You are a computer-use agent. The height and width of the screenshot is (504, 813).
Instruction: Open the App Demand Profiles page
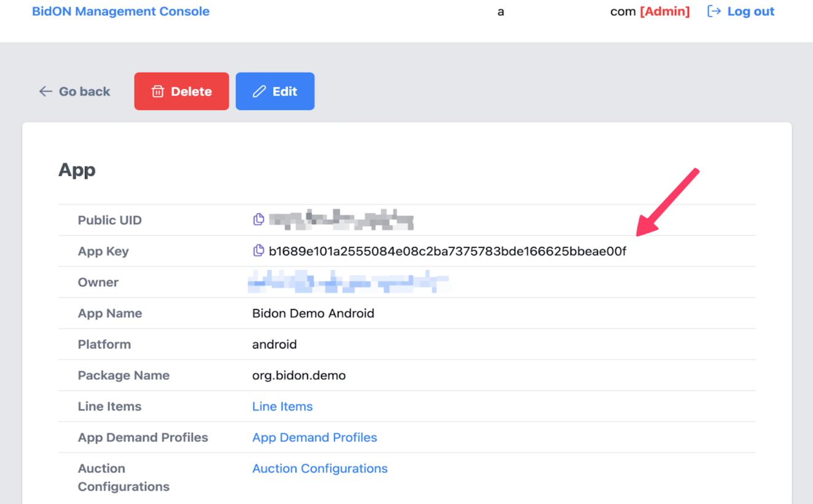(314, 437)
